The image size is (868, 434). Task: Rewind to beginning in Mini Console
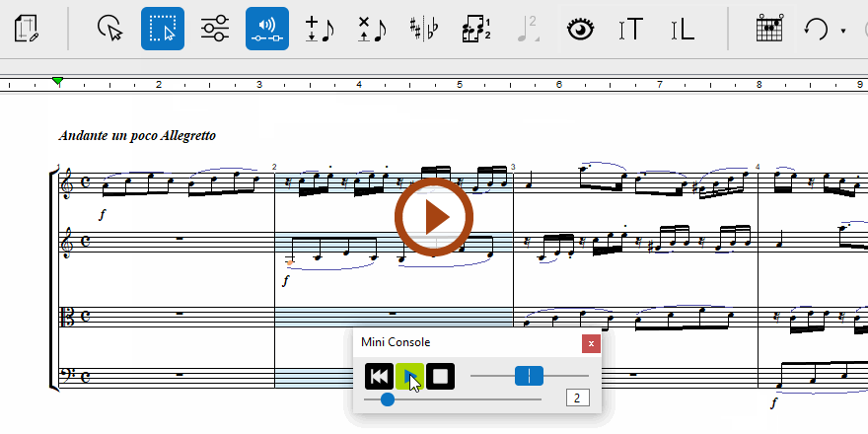[379, 377]
